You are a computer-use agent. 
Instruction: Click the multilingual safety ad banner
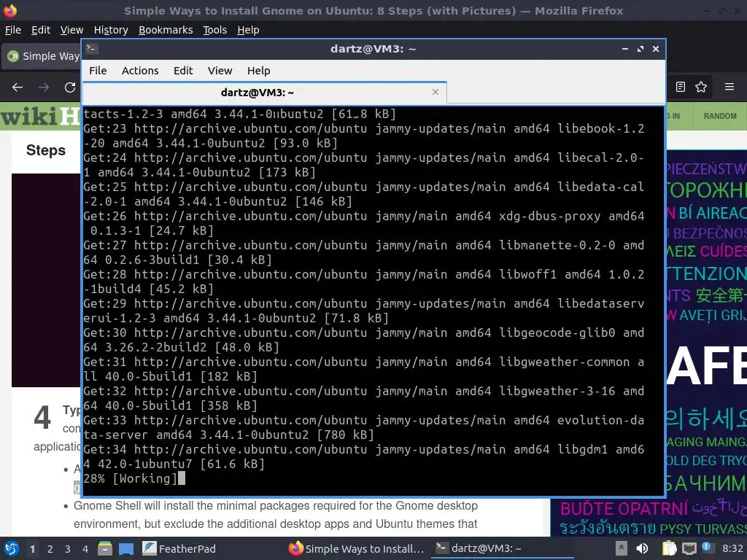coord(706,343)
